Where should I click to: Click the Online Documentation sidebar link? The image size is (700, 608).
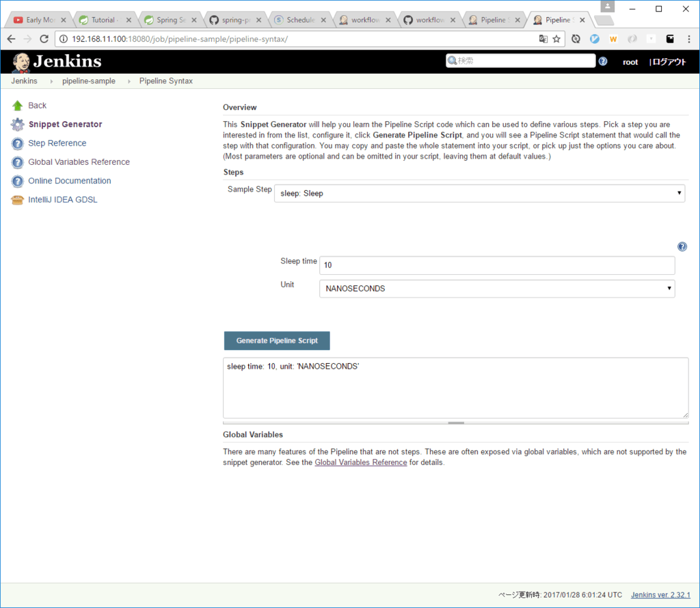(69, 181)
